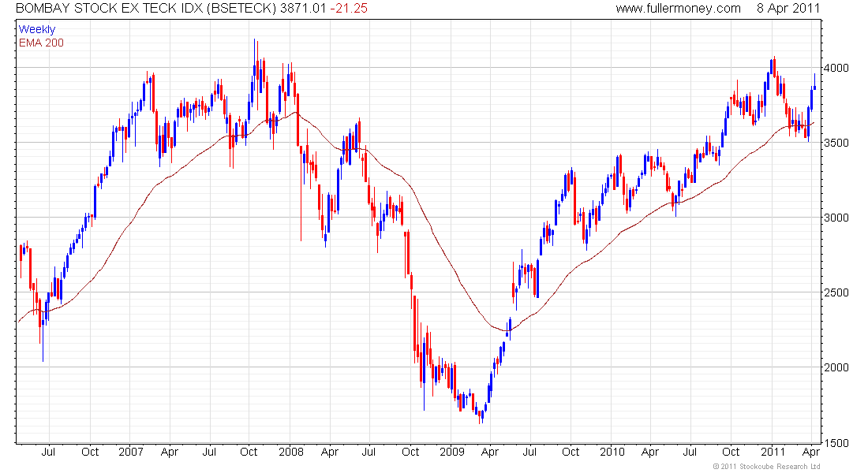The height and width of the screenshot is (473, 868).
Task: Open the www.fullermoney.com link text
Action: [x=678, y=9]
